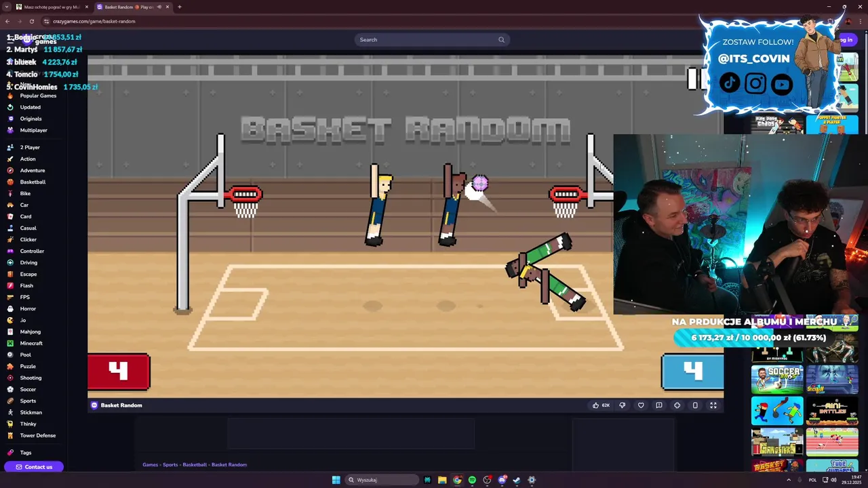
Task: Open Discord from the taskbar
Action: click(x=502, y=480)
